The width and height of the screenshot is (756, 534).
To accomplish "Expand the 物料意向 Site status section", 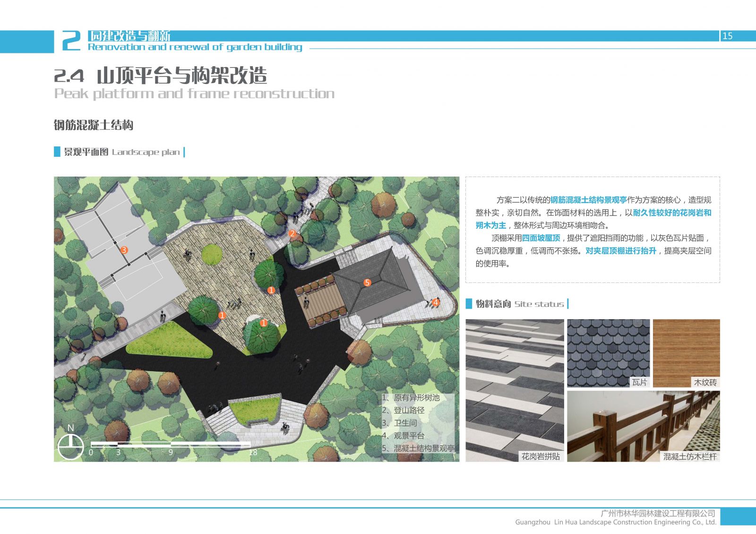I will (x=513, y=305).
